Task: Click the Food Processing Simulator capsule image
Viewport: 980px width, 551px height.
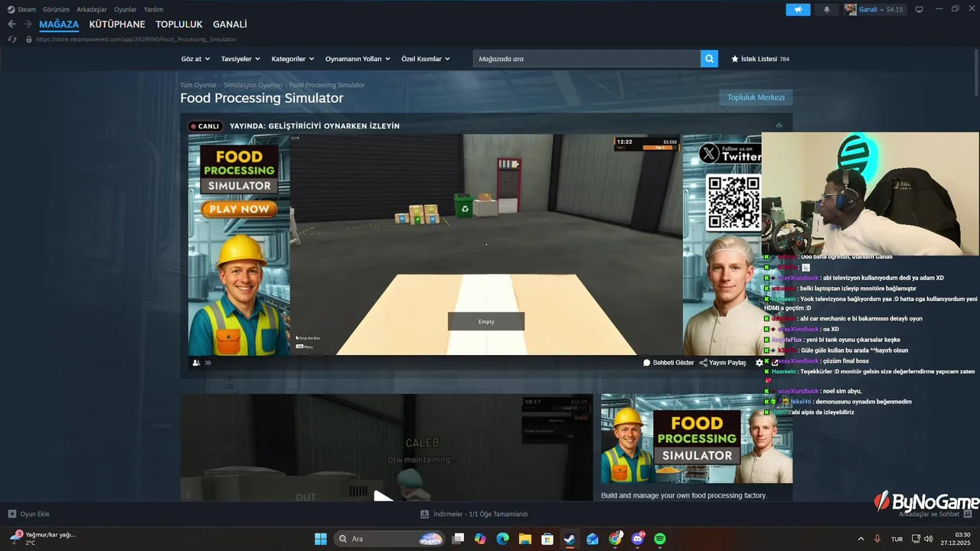Action: coord(697,439)
